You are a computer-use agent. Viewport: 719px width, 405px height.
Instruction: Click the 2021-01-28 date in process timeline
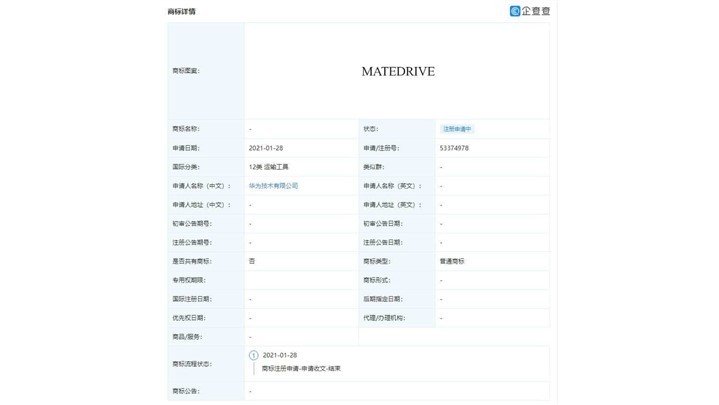click(x=280, y=355)
